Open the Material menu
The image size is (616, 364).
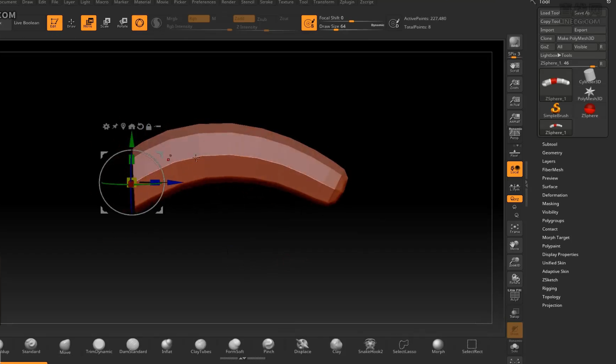pos(142,2)
